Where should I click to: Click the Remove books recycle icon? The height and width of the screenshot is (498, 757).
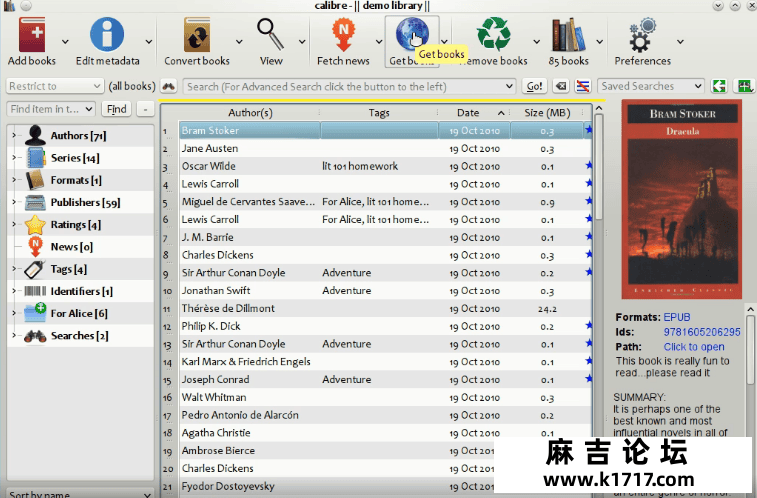click(x=493, y=35)
